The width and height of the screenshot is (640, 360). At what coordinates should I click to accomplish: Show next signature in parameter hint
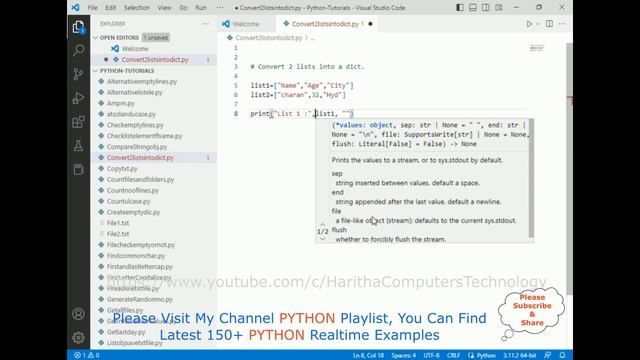322,239
